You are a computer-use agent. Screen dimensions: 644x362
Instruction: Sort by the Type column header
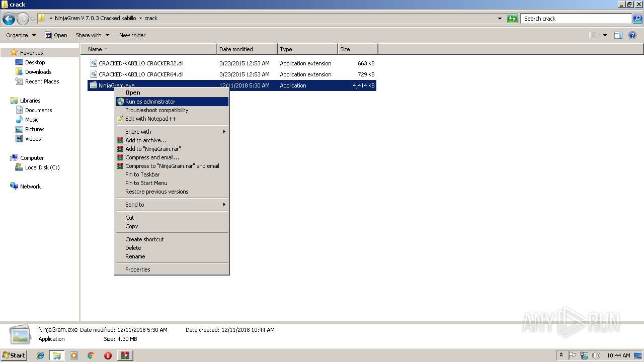point(307,49)
